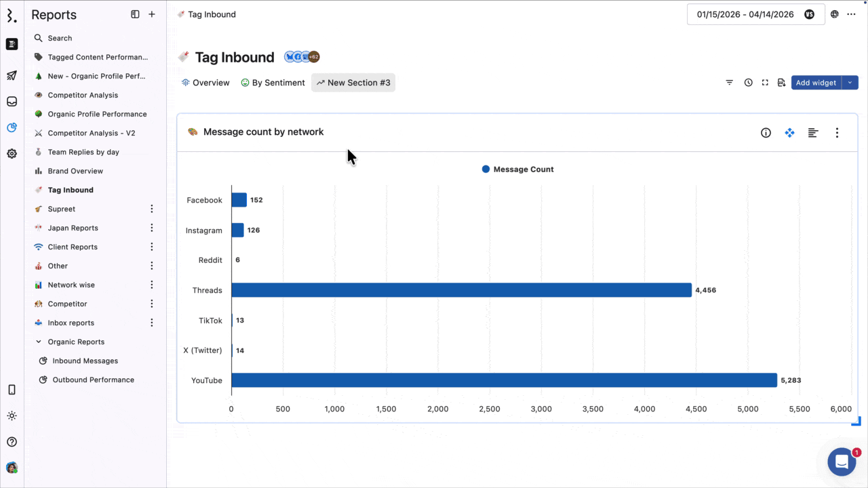
Task: Export the report using PDF download icon
Action: pos(781,83)
